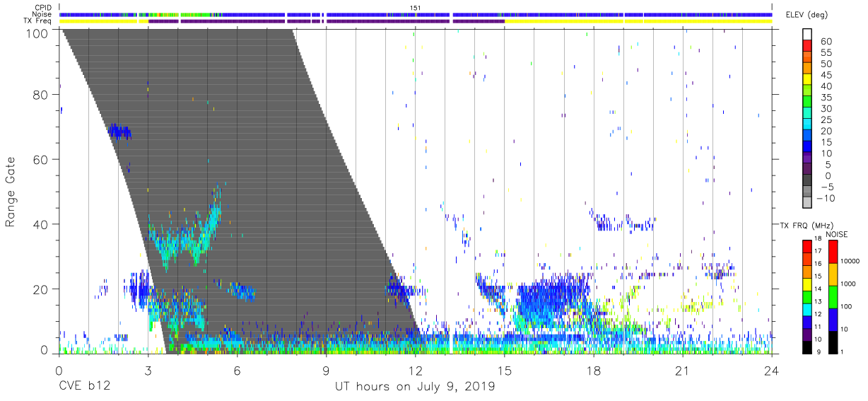
Task: Click the 3 hour tick on time axis
Action: point(148,370)
